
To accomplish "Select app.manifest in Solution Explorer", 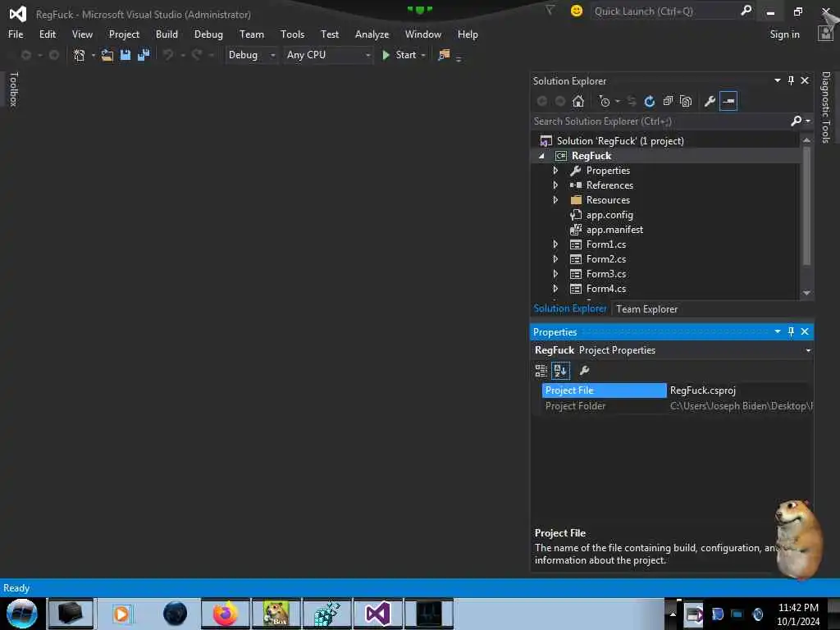I will click(614, 230).
